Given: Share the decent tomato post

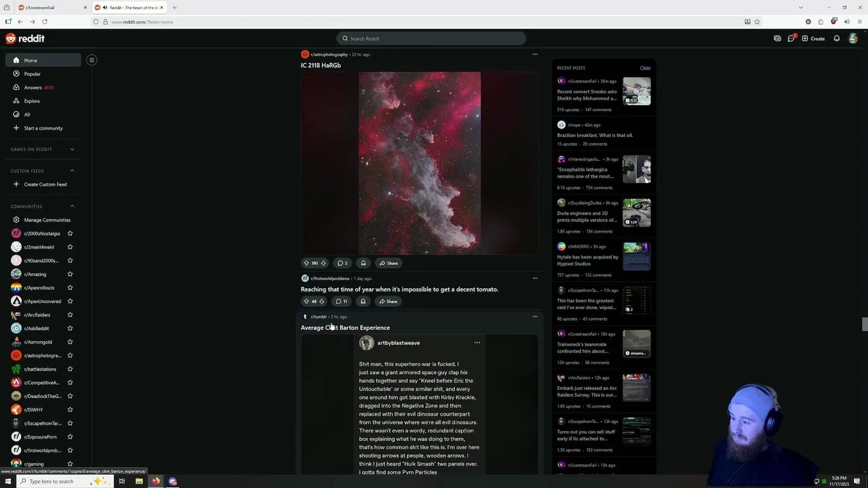Looking at the screenshot, I should 389,302.
